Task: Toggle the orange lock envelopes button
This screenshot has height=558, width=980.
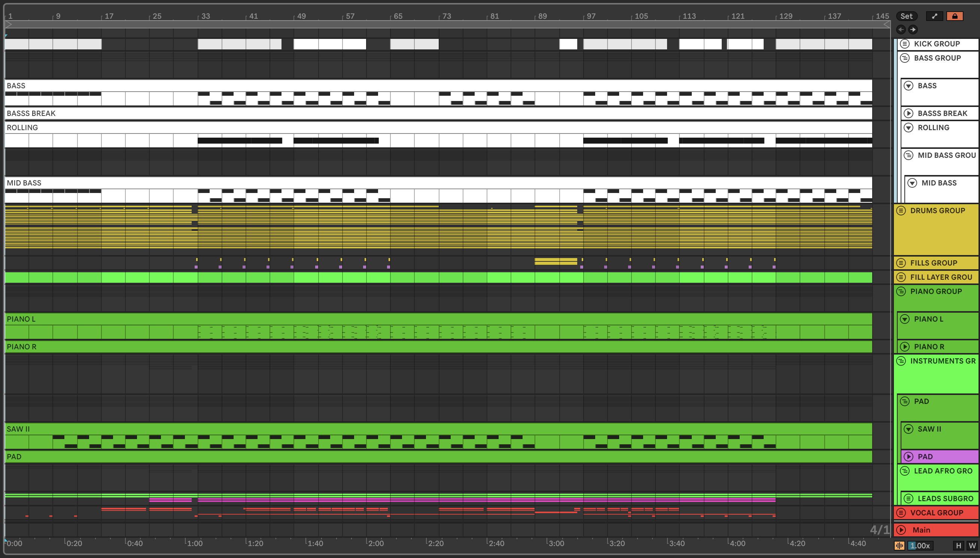Action: (954, 16)
